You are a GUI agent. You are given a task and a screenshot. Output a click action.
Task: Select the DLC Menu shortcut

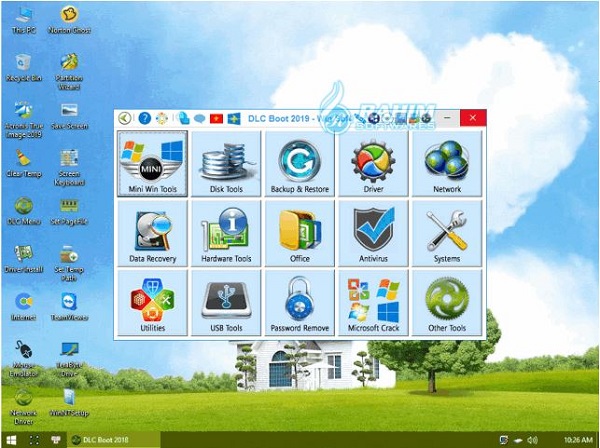pyautogui.click(x=24, y=211)
